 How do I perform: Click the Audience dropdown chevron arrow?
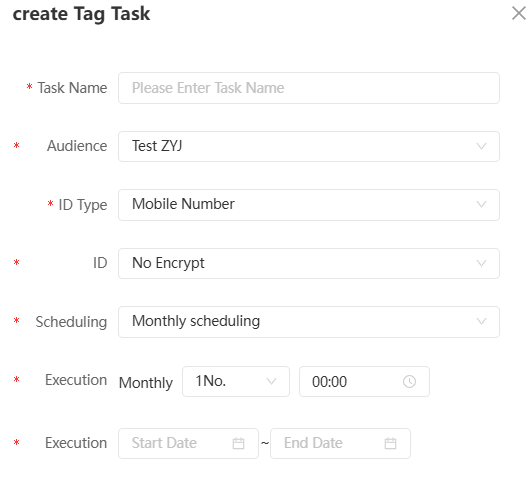481,146
